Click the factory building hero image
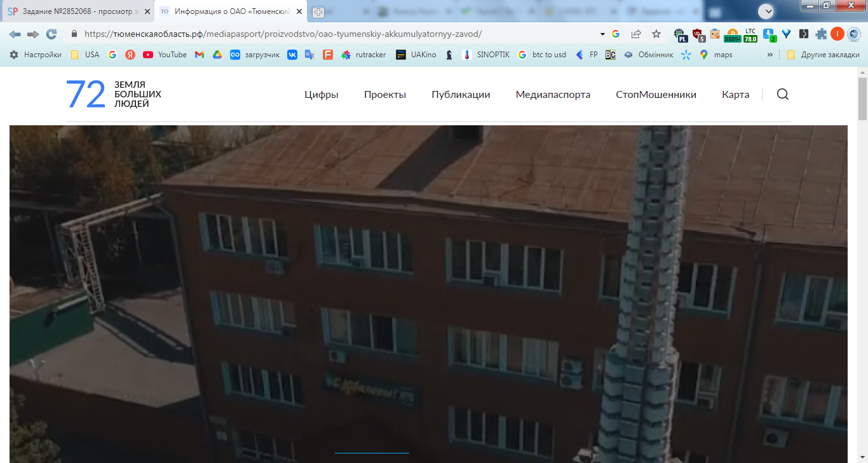 pos(428,294)
